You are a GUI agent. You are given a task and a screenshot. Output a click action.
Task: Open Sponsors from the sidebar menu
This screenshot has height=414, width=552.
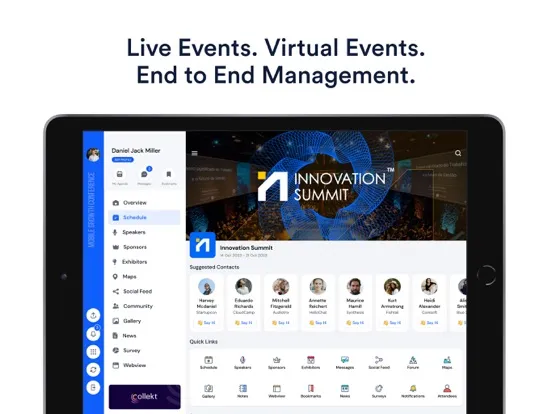point(144,247)
